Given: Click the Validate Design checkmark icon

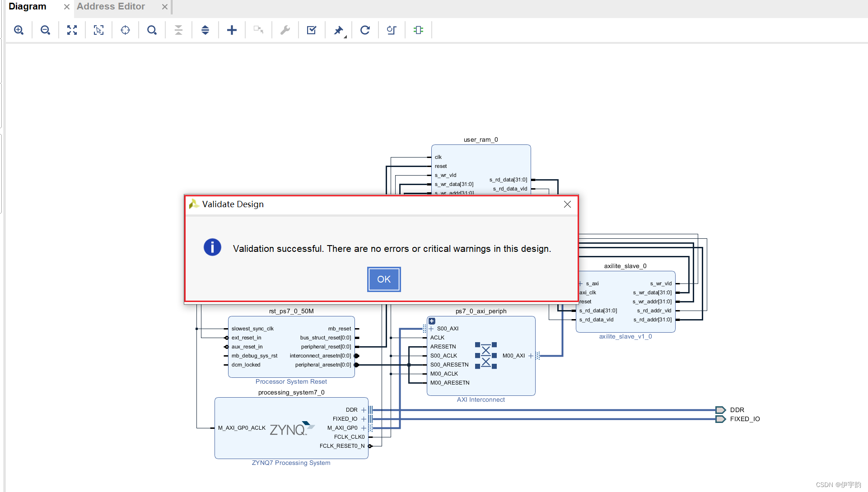Looking at the screenshot, I should pyautogui.click(x=312, y=30).
